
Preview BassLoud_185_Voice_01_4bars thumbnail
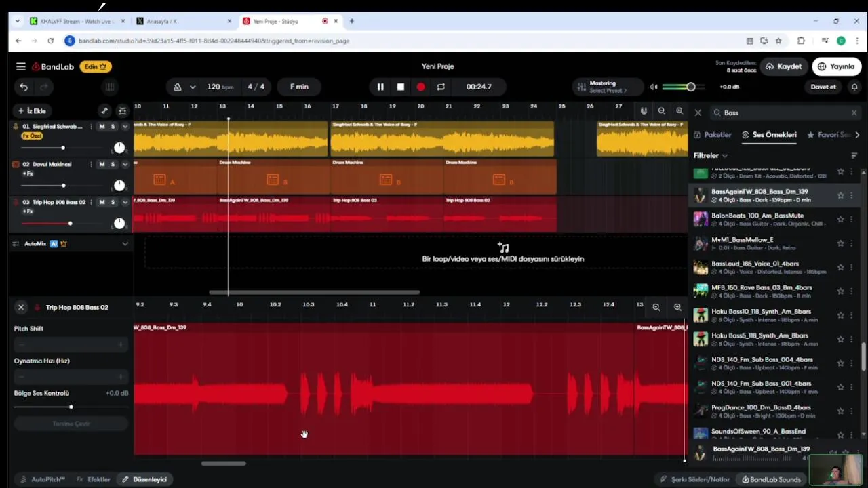pos(701,267)
